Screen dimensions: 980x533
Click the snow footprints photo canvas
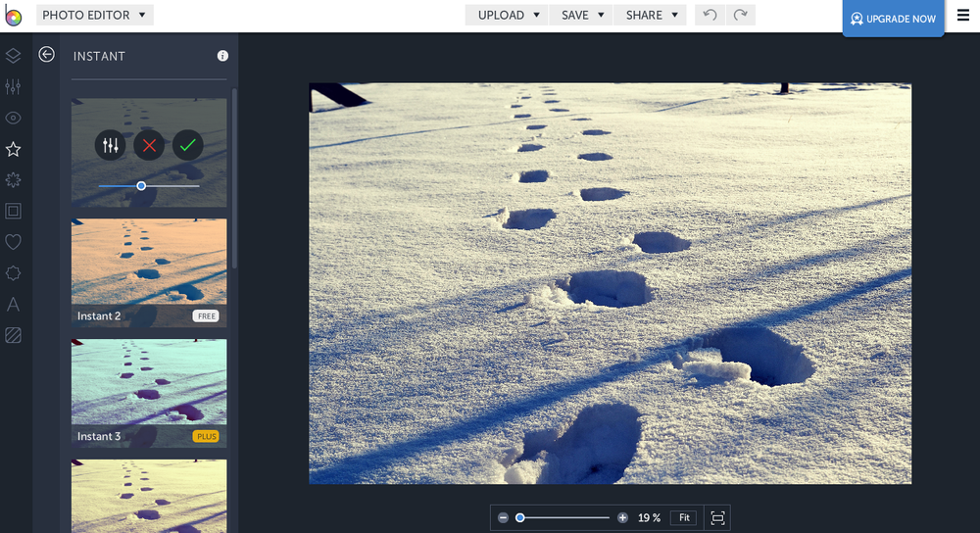(610, 283)
